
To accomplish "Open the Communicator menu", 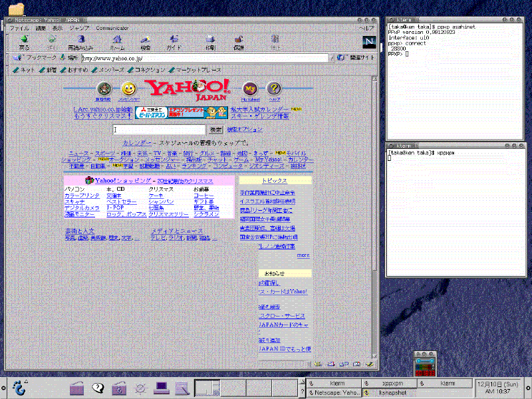I will (112, 29).
